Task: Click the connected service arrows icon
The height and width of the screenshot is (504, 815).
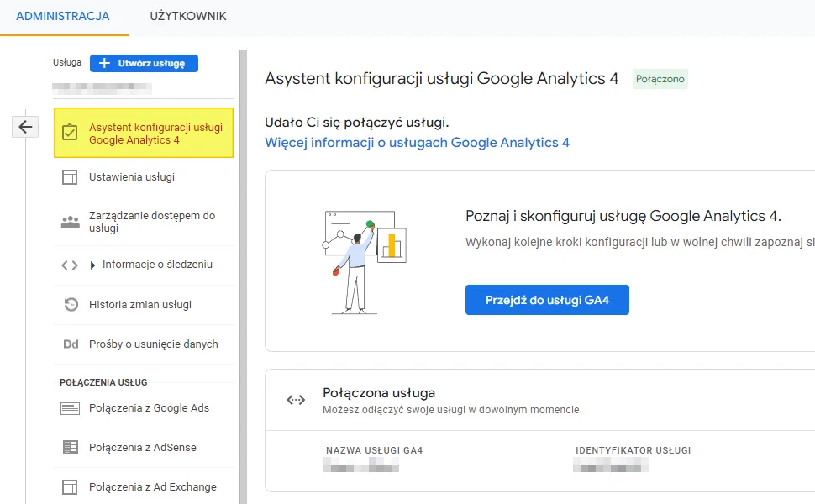Action: click(296, 400)
